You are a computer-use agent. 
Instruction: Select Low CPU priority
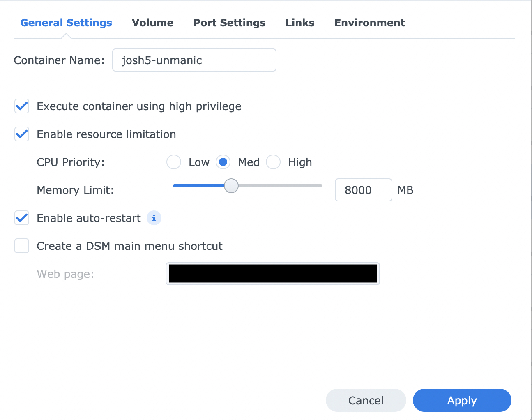click(174, 162)
